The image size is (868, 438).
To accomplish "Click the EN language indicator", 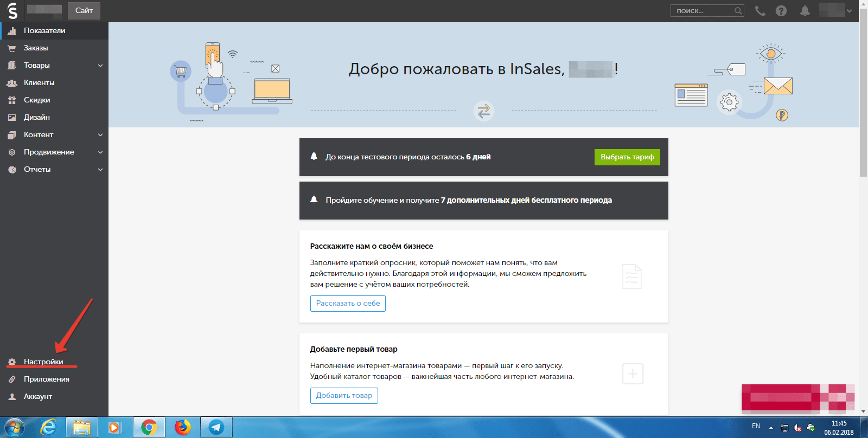I will pyautogui.click(x=756, y=427).
